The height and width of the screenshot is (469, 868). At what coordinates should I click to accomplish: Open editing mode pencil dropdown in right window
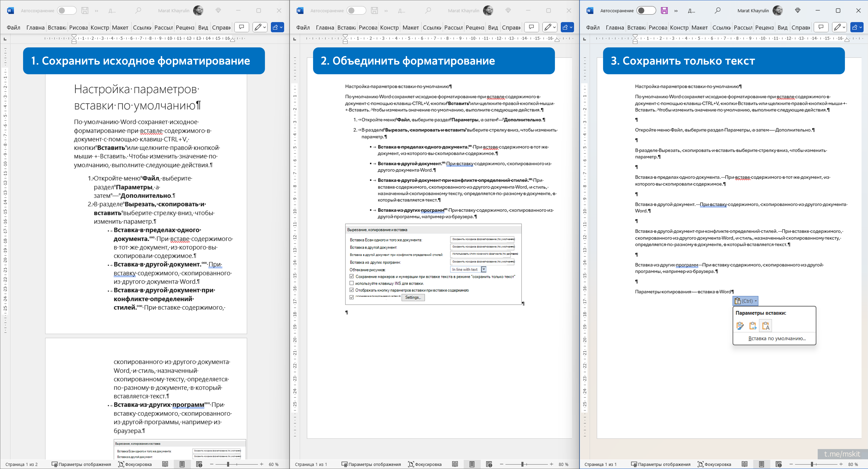tap(839, 27)
